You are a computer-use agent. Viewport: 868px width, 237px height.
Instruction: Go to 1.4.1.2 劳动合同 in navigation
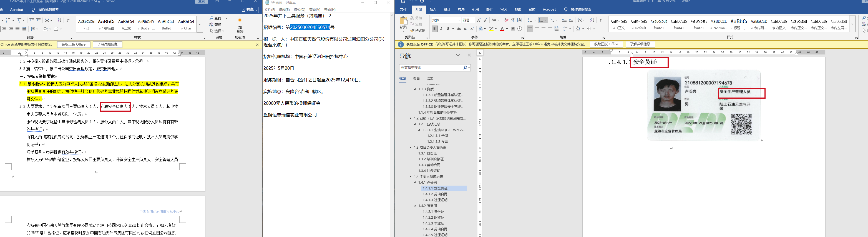(x=435, y=194)
